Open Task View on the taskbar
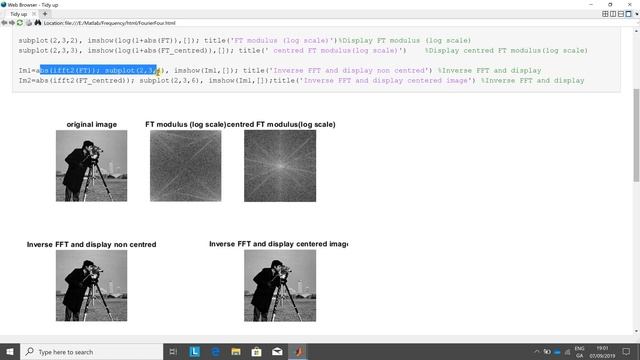Viewport: 640px width, 360px height. pyautogui.click(x=173, y=351)
